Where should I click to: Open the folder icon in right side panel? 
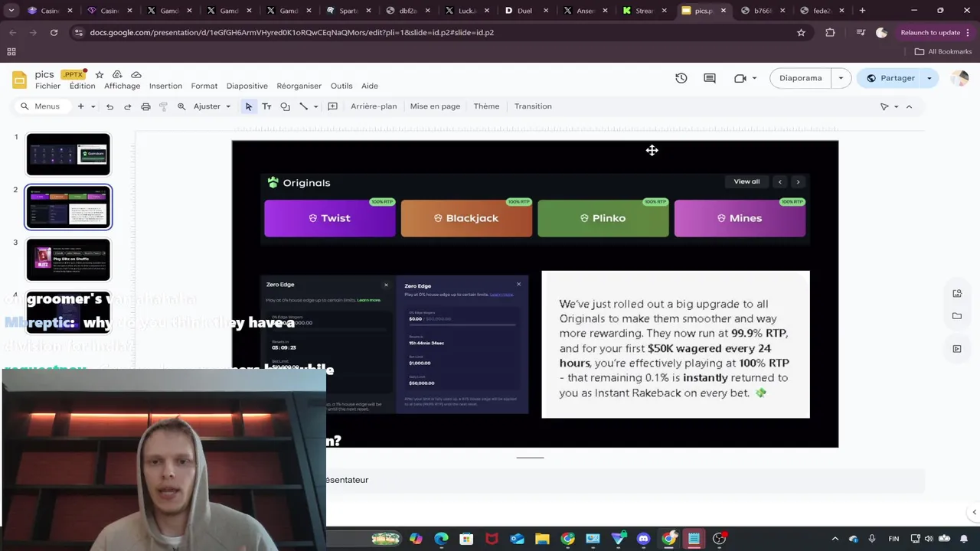(x=957, y=315)
